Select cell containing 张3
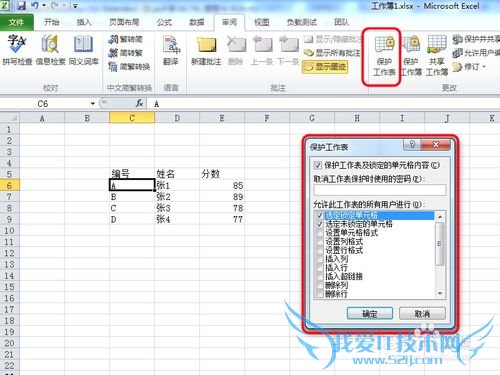Viewport: 500px width, 375px height. tap(177, 208)
